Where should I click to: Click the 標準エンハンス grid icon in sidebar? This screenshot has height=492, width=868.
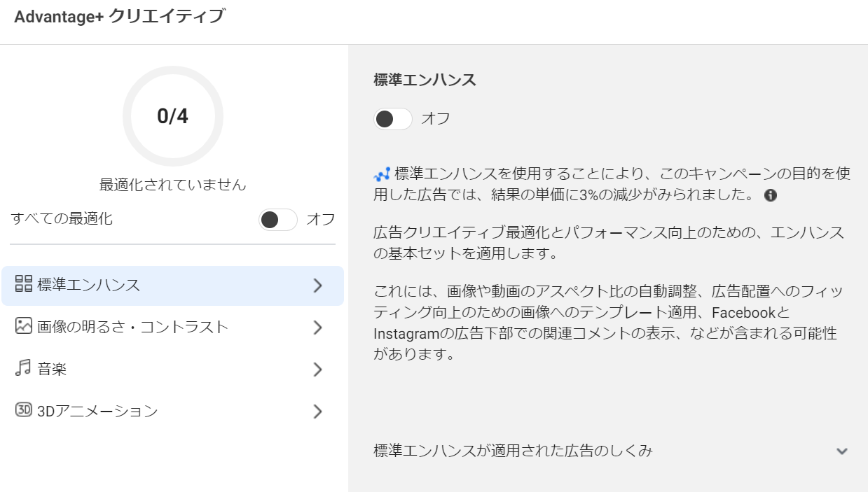pos(23,284)
